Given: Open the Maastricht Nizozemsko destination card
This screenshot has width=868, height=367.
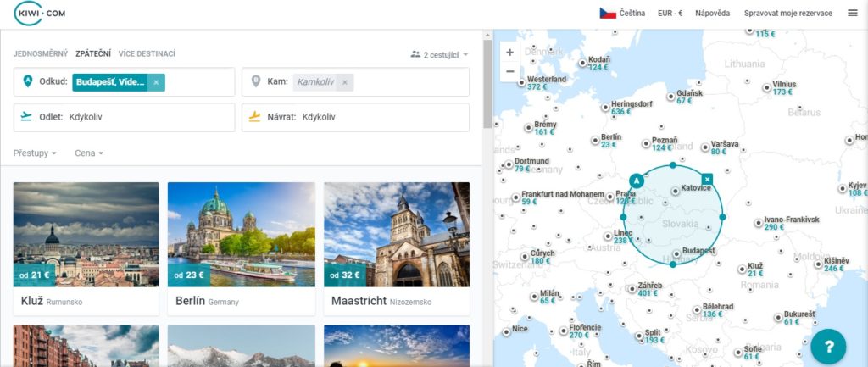Looking at the screenshot, I should 397,248.
